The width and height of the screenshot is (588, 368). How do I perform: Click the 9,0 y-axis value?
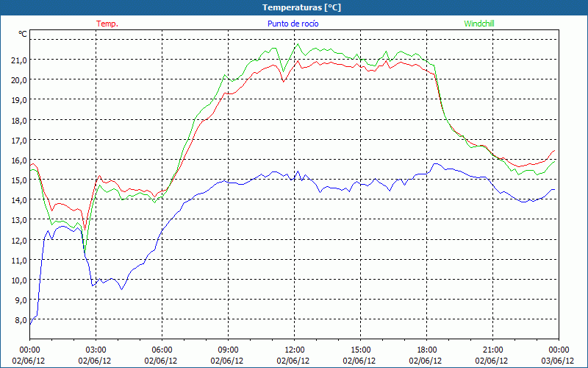point(21,300)
